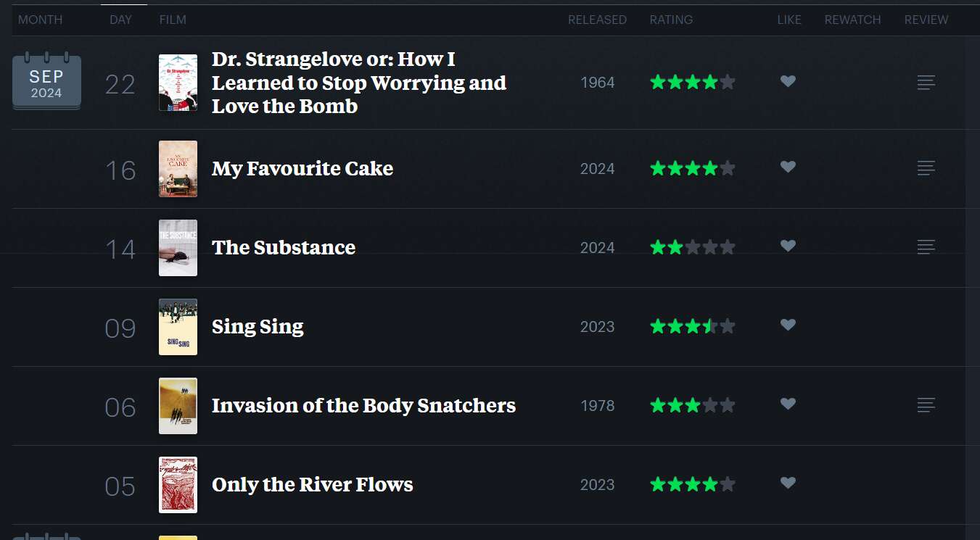Toggle like heart for Only the River Flows
Screen dimensions: 980x540
click(788, 483)
